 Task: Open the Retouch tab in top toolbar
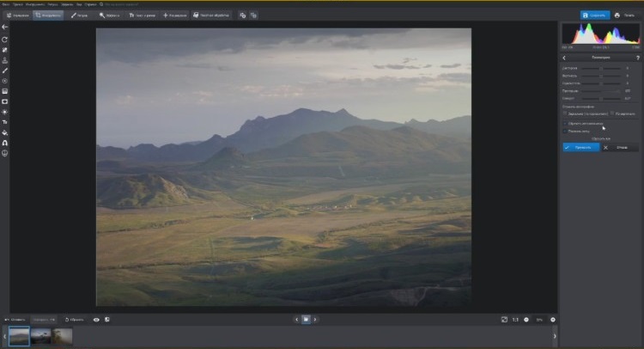tap(79, 15)
